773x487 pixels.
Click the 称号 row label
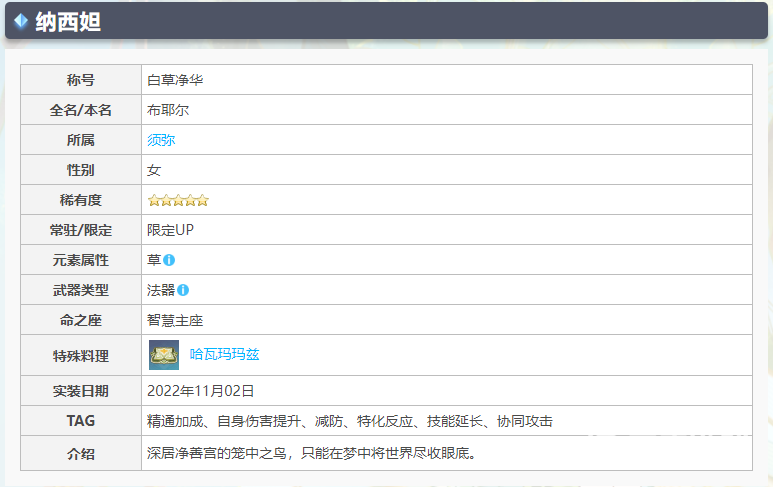[x=81, y=80]
